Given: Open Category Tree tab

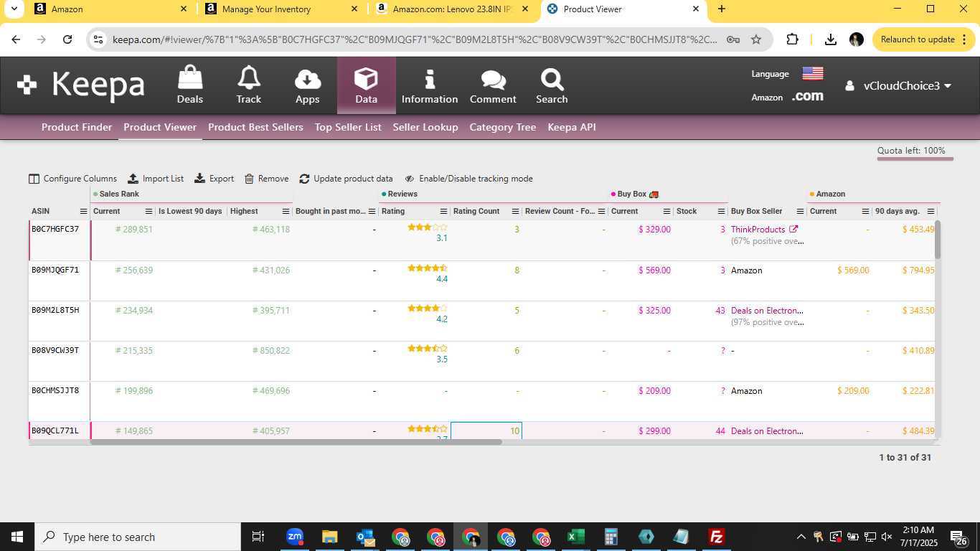Looking at the screenshot, I should pyautogui.click(x=503, y=127).
